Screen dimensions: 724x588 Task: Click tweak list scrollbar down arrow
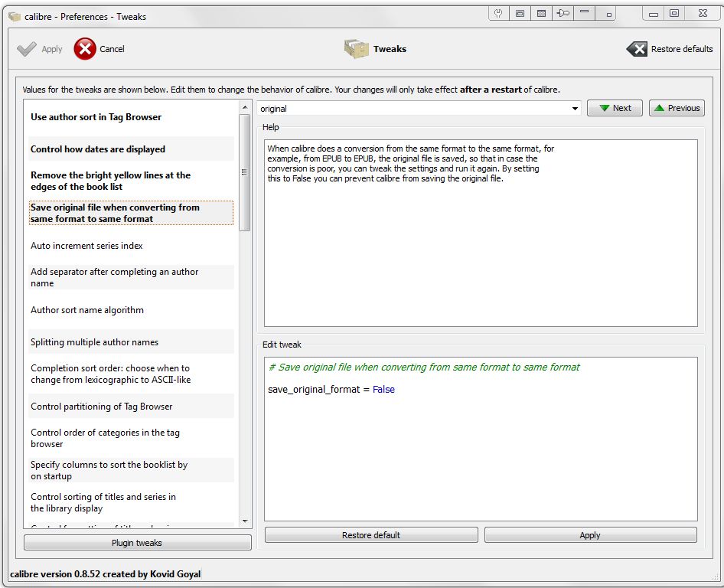(x=245, y=521)
